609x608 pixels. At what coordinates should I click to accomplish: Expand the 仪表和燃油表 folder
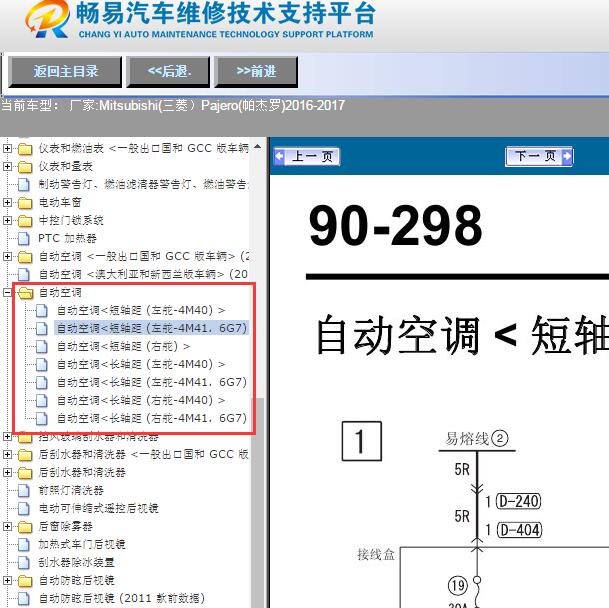[x=7, y=148]
